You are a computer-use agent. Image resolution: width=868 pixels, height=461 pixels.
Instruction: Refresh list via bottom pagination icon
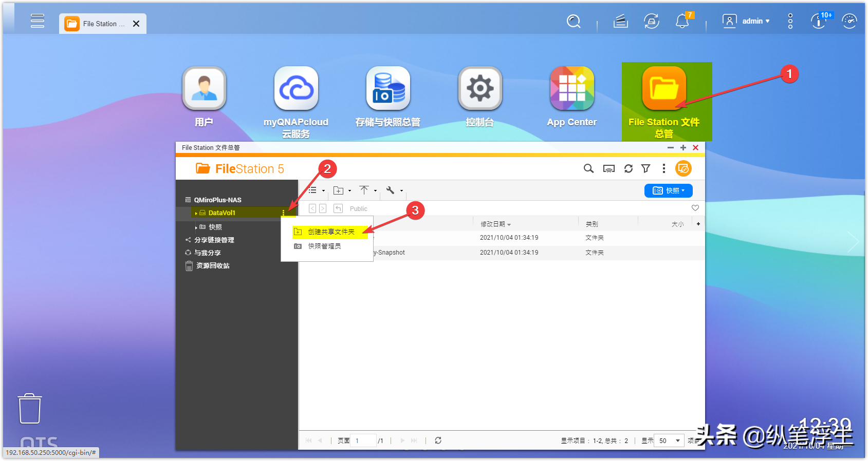point(438,440)
